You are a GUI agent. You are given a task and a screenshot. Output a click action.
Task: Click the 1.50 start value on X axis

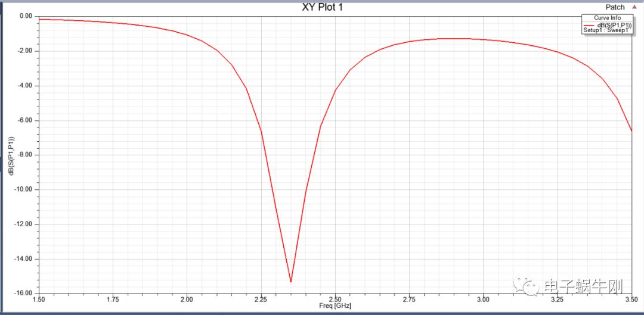(x=39, y=299)
